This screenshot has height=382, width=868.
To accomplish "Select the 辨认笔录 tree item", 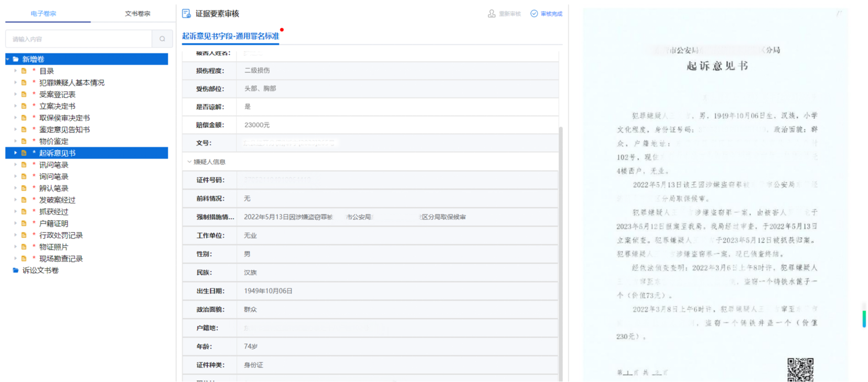I will pyautogui.click(x=54, y=188).
